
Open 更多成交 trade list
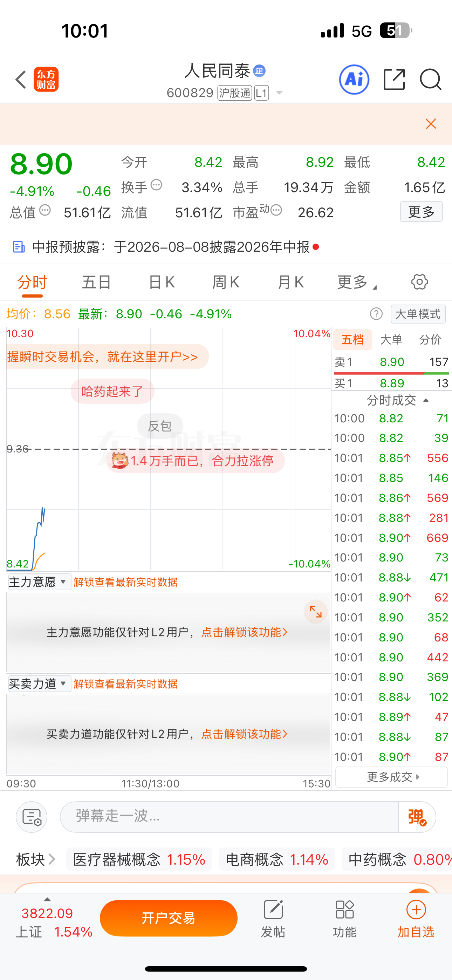point(391,777)
